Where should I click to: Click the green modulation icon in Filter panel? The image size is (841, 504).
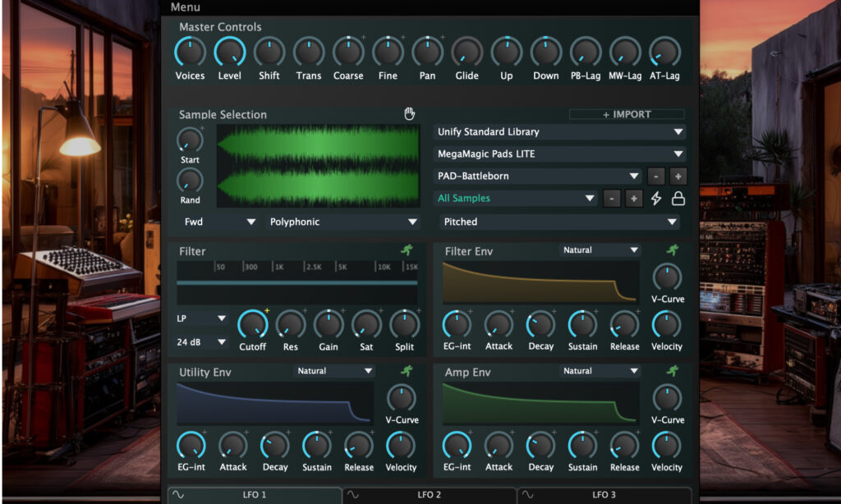tap(407, 250)
